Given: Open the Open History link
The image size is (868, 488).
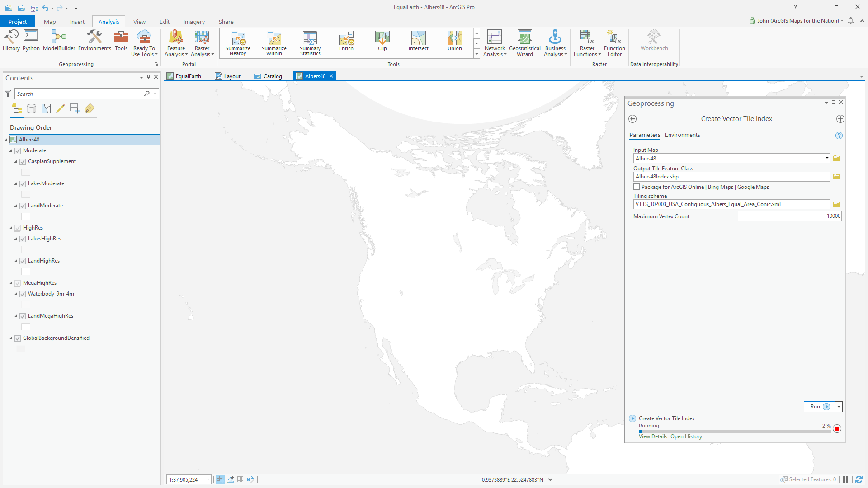Looking at the screenshot, I should [x=686, y=436].
